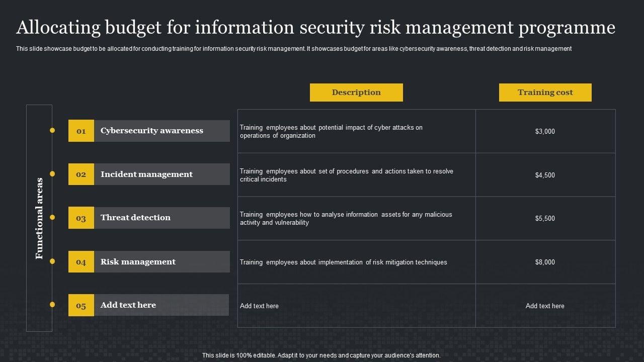Select the 04 number badge
644x362 pixels.
coord(81,262)
